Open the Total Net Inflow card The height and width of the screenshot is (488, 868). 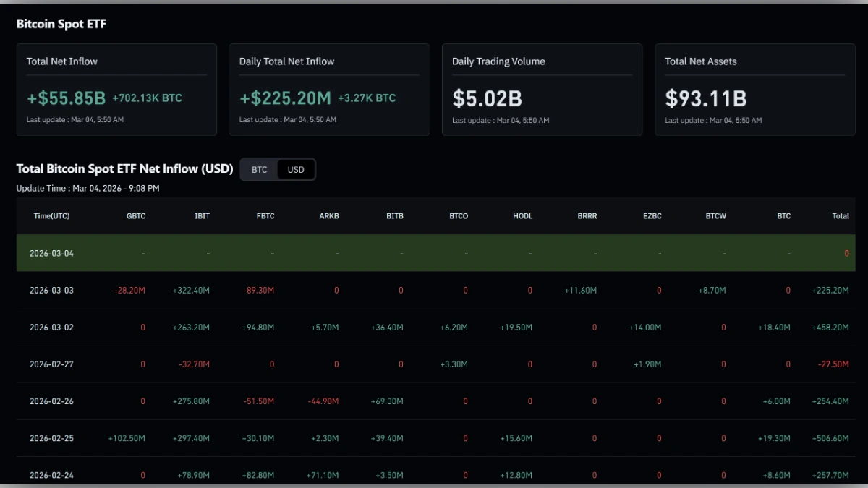[x=116, y=89]
